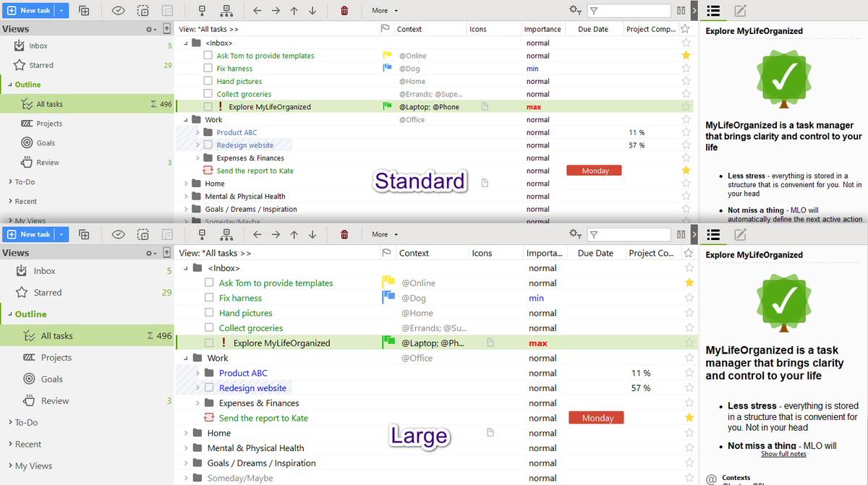Screen dimensions: 868x485
Task: Click the filter settings gear in Large toolbar
Action: point(575,234)
